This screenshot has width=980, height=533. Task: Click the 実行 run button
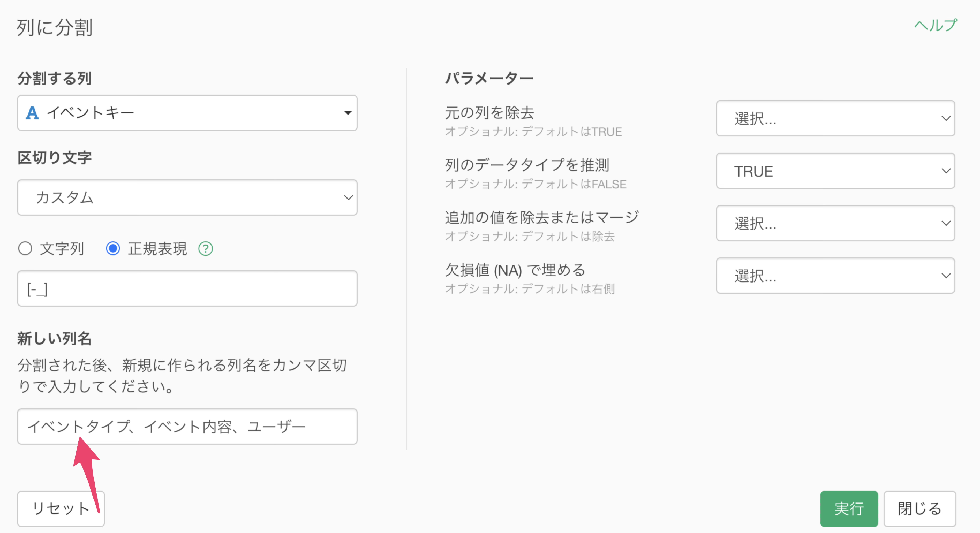click(x=848, y=508)
